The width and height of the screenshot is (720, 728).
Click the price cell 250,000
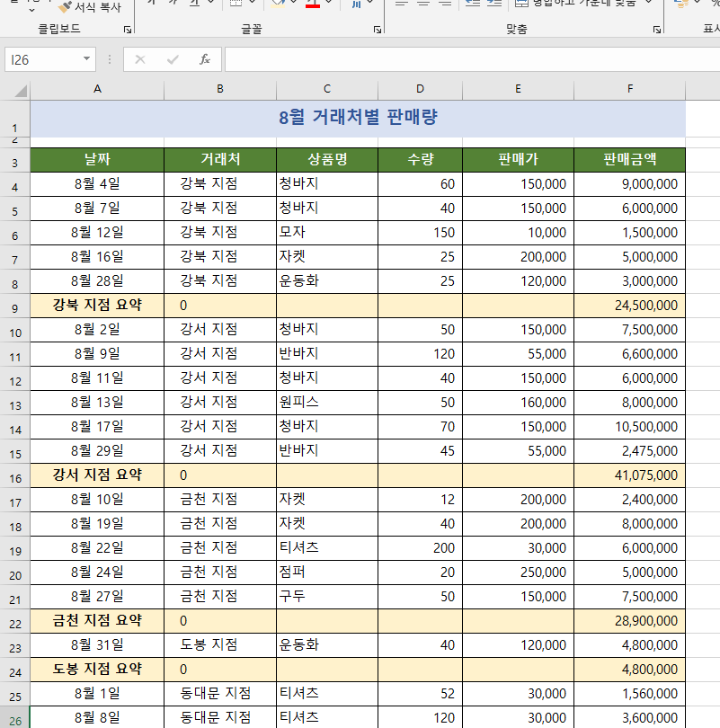coord(518,573)
